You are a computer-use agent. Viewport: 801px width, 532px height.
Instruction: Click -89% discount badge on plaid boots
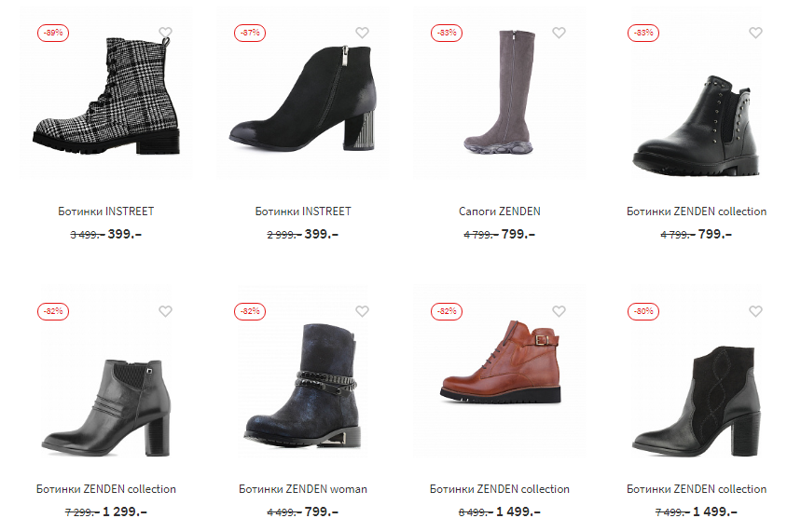pyautogui.click(x=53, y=33)
